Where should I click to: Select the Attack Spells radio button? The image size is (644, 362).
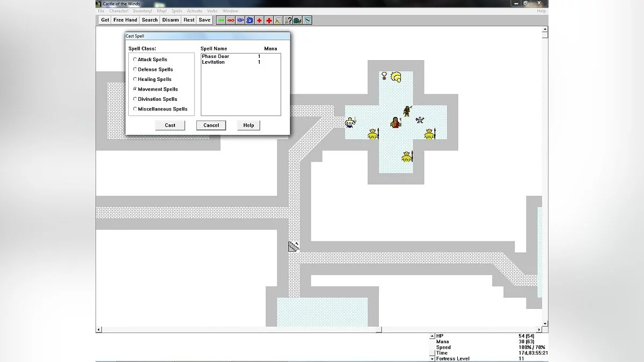[135, 60]
